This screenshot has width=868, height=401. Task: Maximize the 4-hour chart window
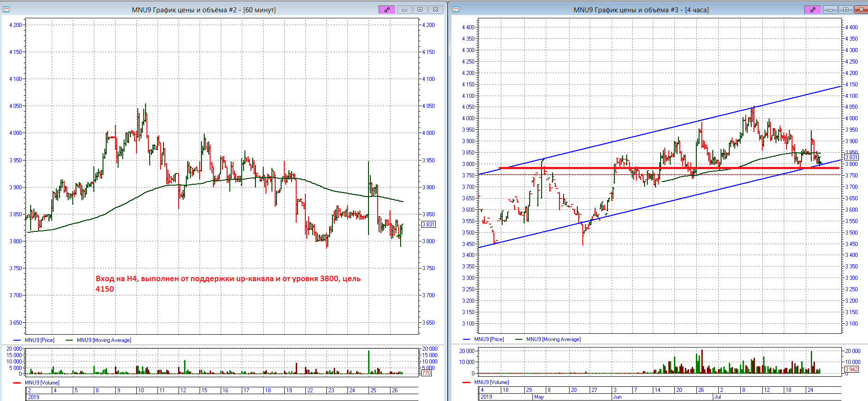846,10
